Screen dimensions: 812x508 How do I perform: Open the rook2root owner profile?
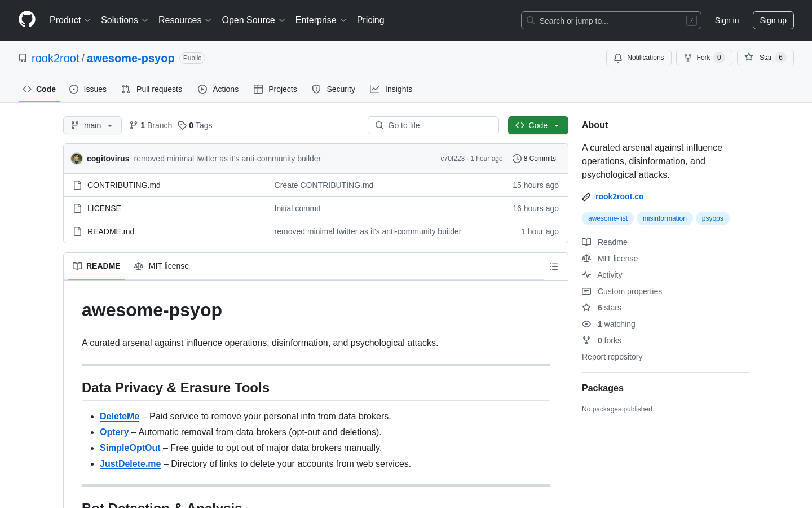[55, 58]
